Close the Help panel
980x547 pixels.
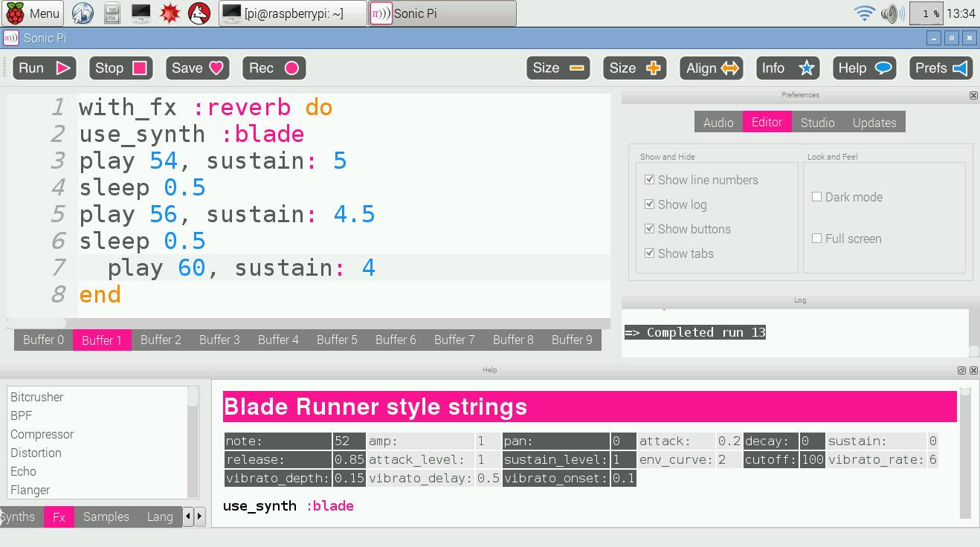point(973,370)
